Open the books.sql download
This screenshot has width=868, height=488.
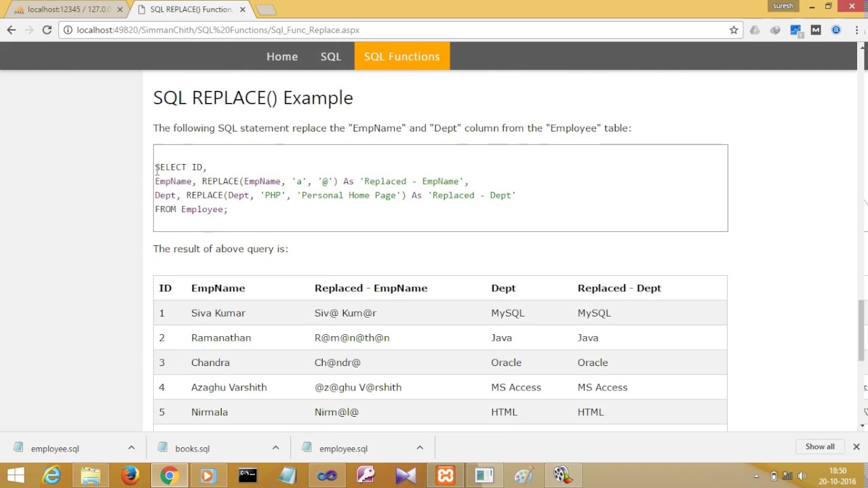[192, 449]
